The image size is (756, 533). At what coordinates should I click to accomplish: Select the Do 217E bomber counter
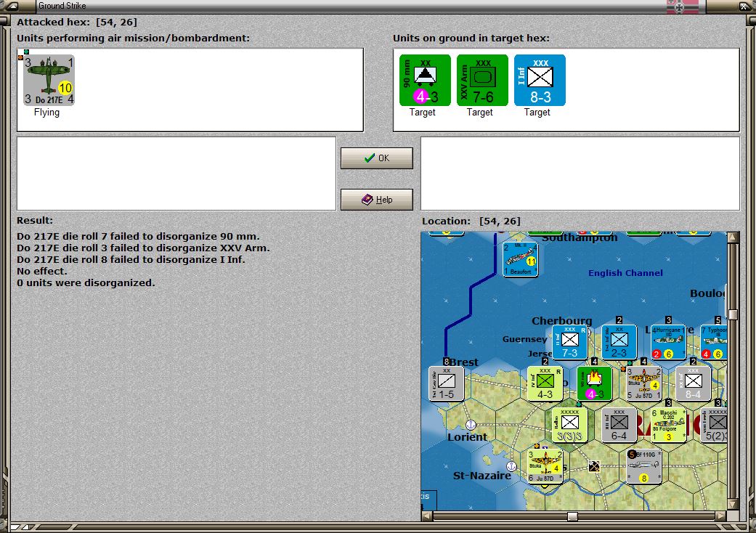coord(49,80)
